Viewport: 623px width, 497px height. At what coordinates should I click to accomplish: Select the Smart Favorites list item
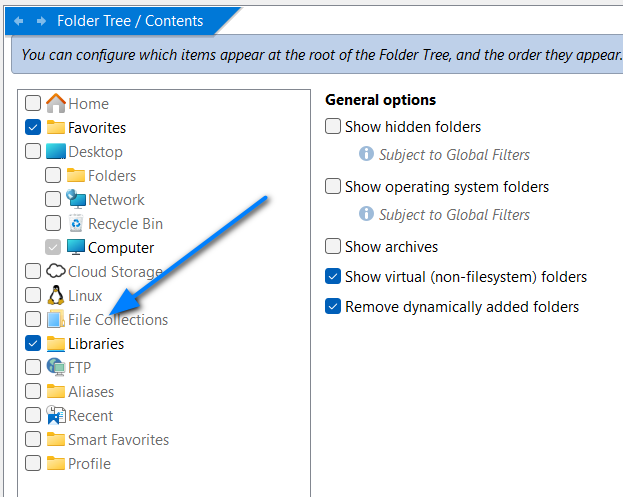[x=108, y=440]
